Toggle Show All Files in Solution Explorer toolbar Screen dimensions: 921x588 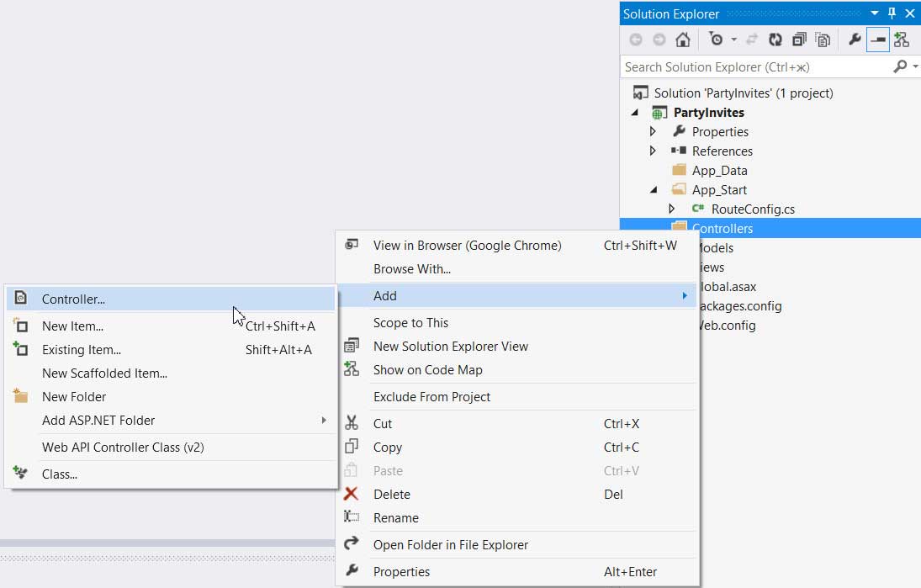pos(823,40)
